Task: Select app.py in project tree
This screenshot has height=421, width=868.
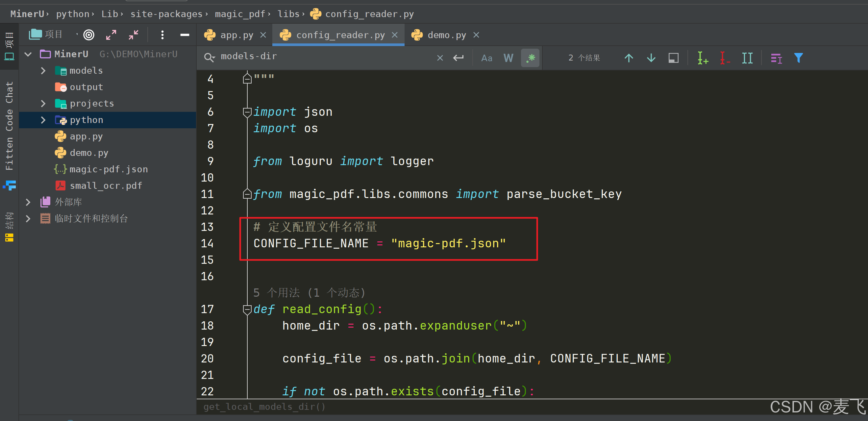Action: (86, 136)
